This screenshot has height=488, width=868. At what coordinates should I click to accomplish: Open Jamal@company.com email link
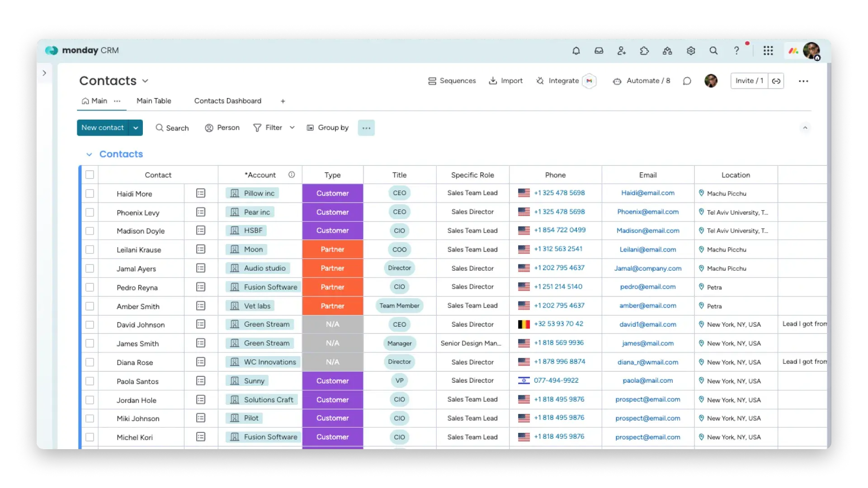point(648,268)
